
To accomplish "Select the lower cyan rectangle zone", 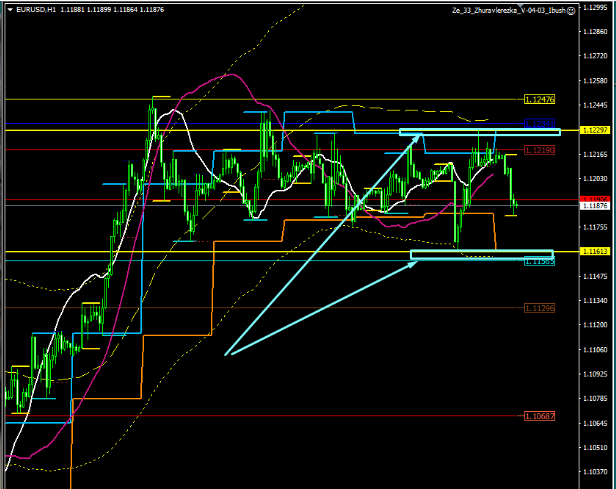I will click(482, 255).
